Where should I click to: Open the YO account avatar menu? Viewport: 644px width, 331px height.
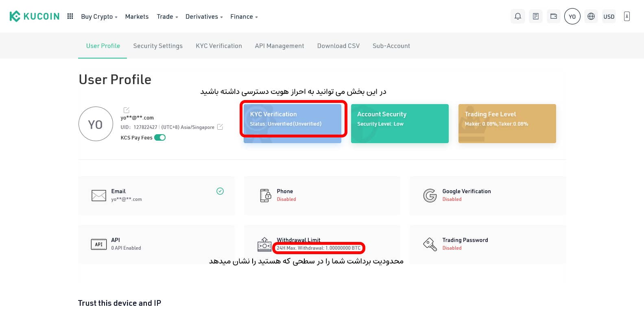tap(572, 16)
